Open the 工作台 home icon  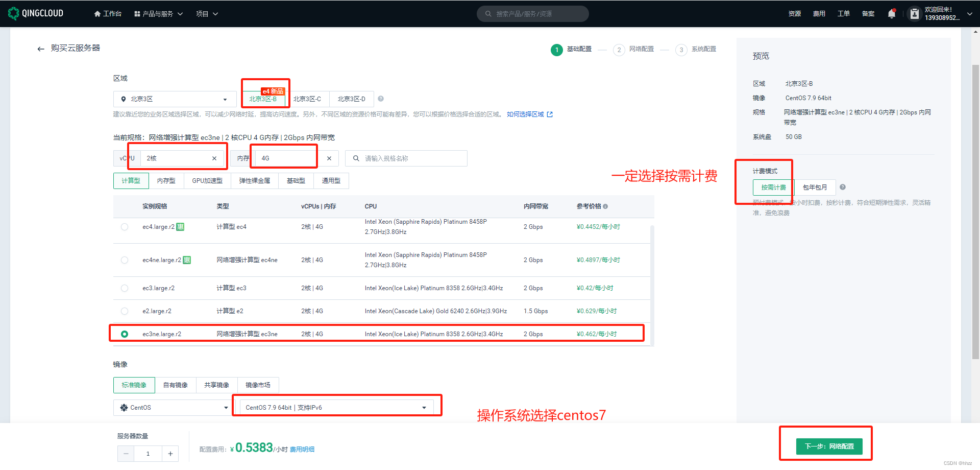[97, 14]
